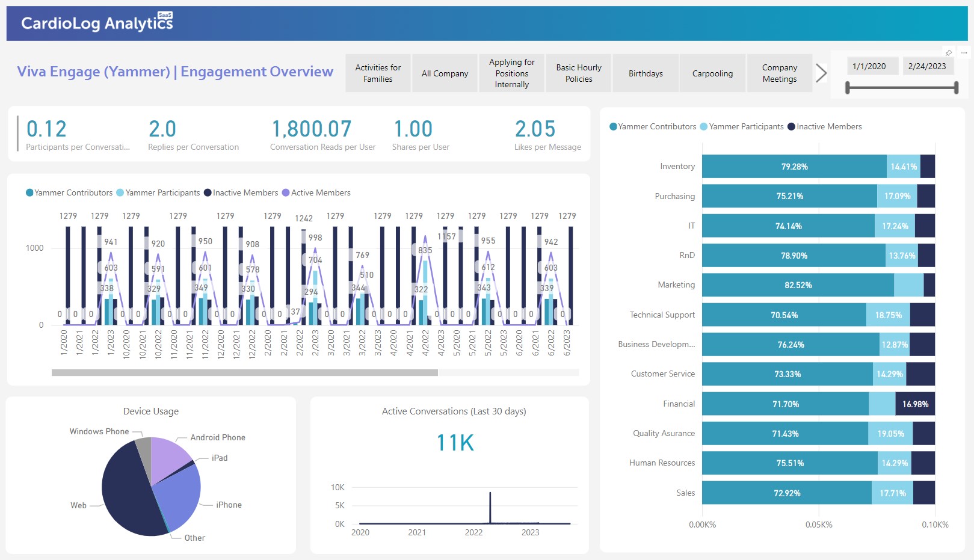
Task: Click the 2.05 Likes per Message card
Action: coord(547,134)
